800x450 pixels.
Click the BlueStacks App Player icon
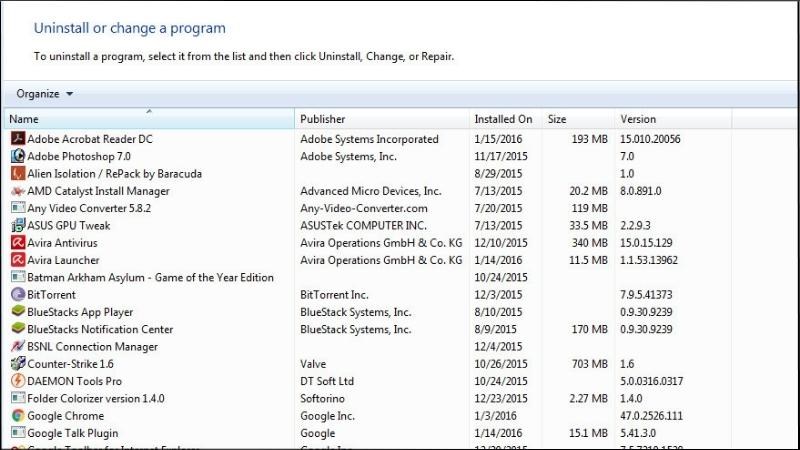(x=17, y=312)
